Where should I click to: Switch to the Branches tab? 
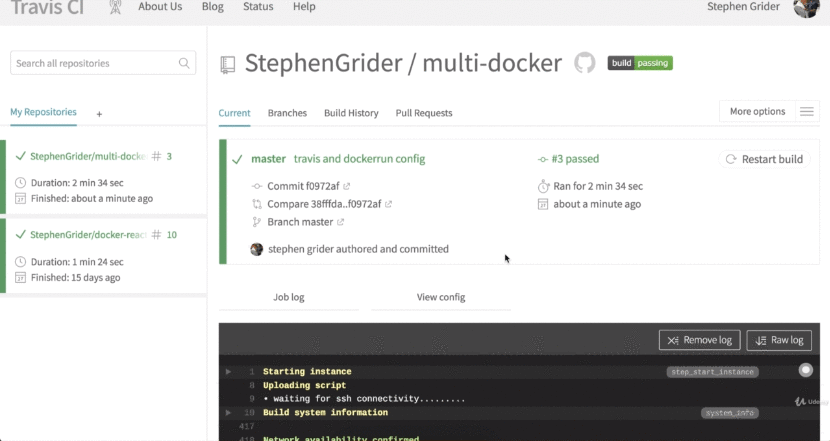(287, 113)
